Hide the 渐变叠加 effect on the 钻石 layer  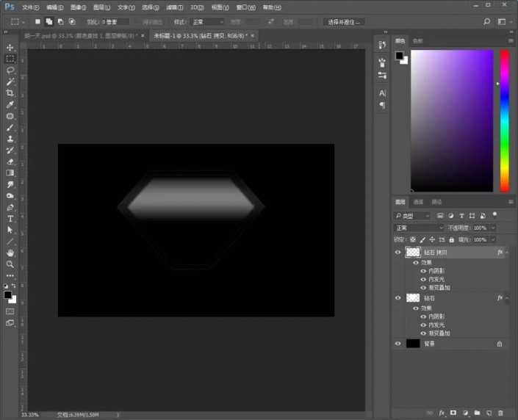point(423,333)
